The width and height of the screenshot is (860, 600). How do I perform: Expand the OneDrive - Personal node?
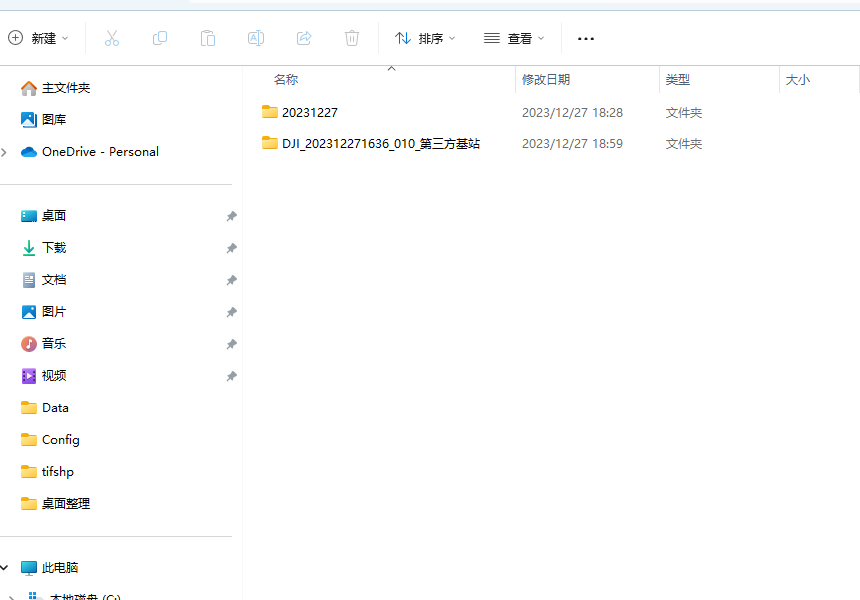pyautogui.click(x=4, y=152)
